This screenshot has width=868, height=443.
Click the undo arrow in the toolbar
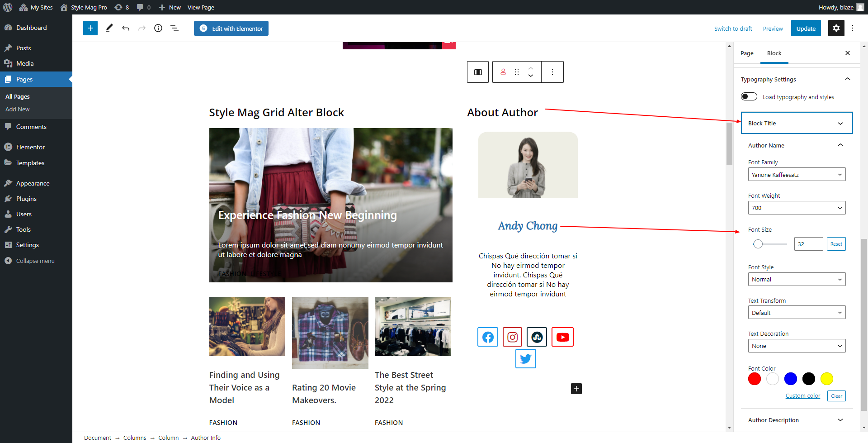[x=126, y=28]
